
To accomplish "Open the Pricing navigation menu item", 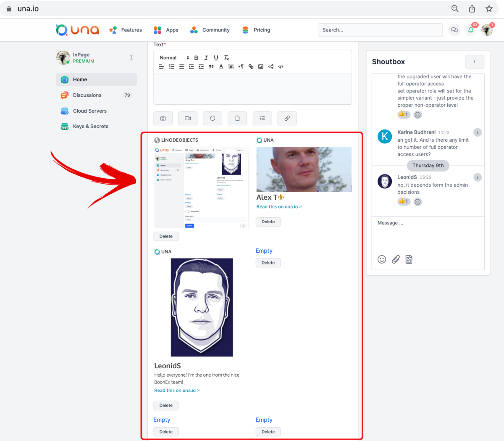I will 262,30.
